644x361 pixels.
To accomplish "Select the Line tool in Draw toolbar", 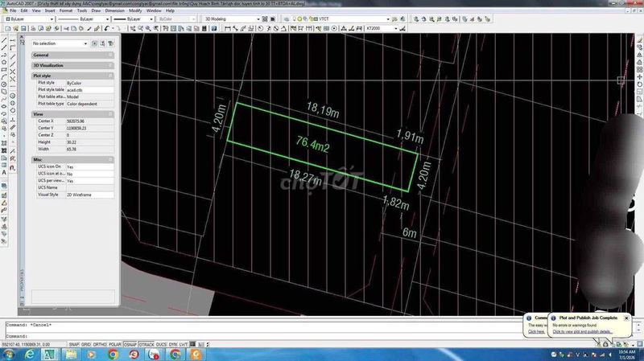I will click(6, 39).
